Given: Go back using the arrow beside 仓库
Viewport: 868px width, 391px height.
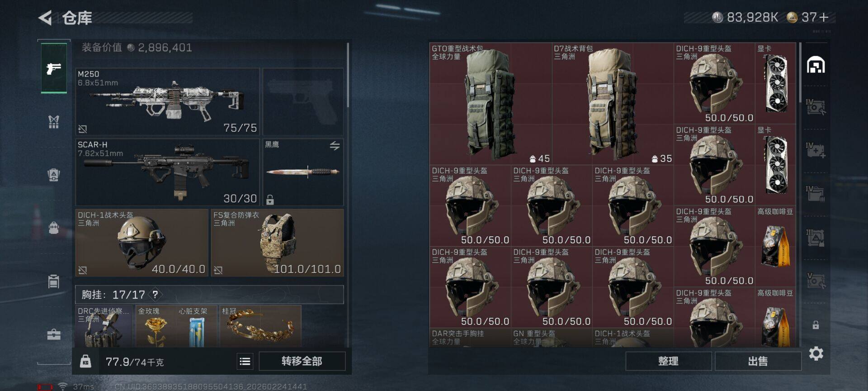Looking at the screenshot, I should tap(45, 18).
